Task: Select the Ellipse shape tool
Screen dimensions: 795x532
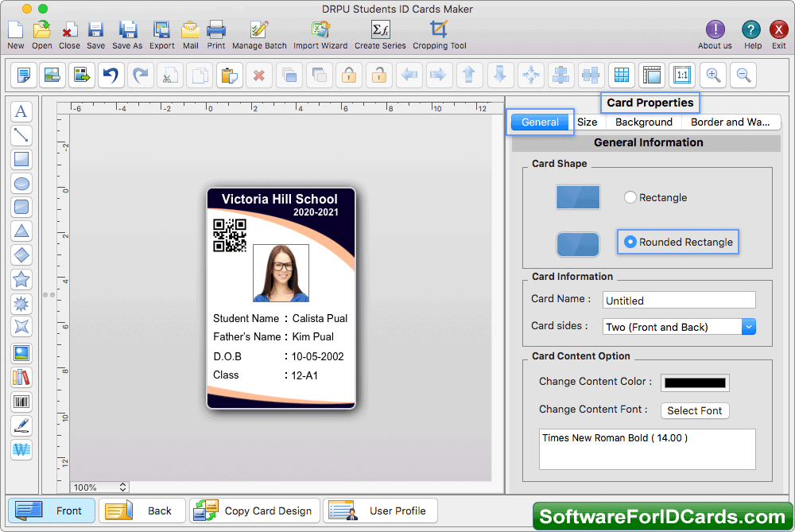Action: (21, 184)
